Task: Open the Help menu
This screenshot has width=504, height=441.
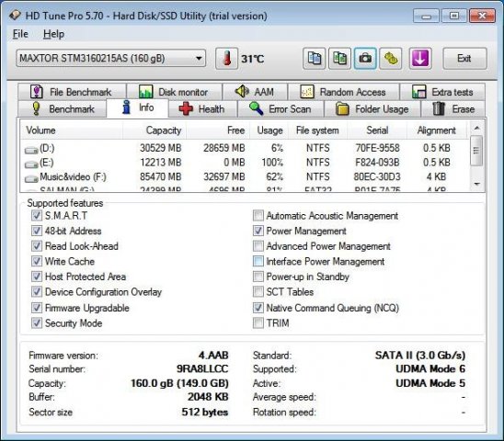Action: tap(53, 34)
